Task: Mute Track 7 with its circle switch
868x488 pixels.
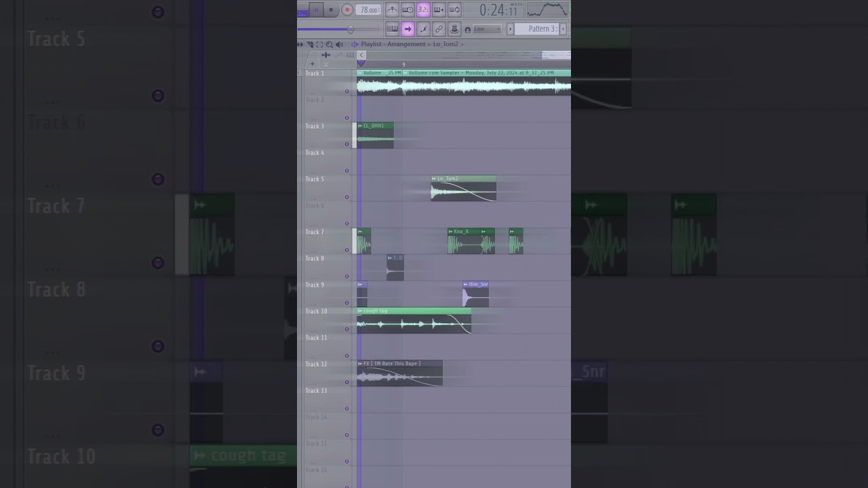Action: coord(347,250)
